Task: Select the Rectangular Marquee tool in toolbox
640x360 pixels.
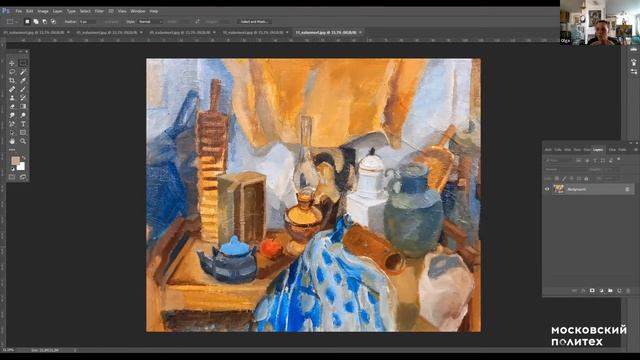Action: click(x=23, y=63)
